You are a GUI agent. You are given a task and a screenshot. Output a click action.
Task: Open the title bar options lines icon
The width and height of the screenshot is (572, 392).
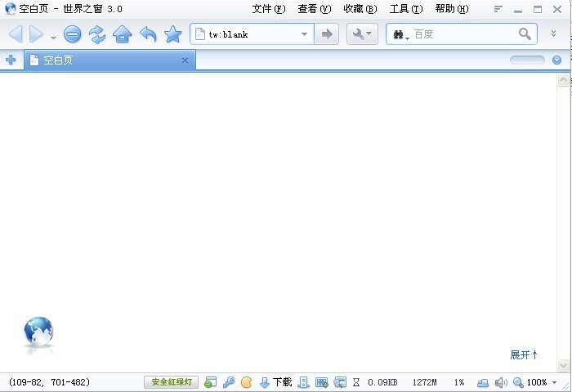click(498, 9)
